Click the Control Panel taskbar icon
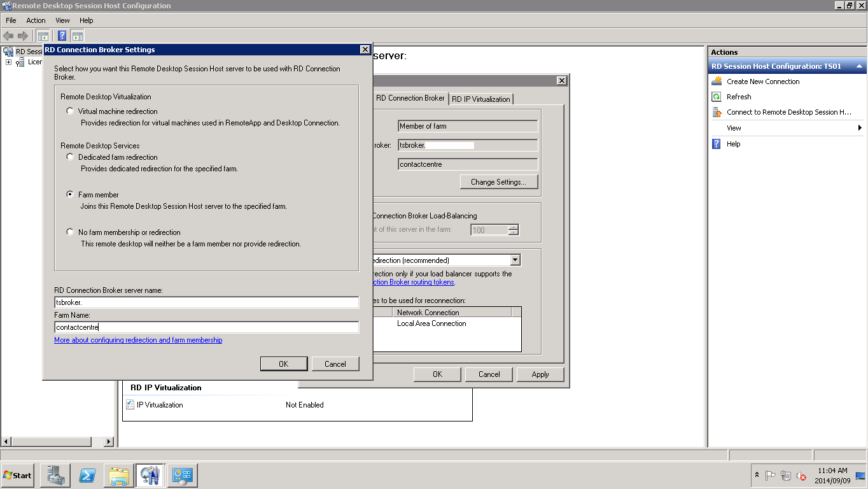This screenshot has height=489, width=868. tap(182, 475)
